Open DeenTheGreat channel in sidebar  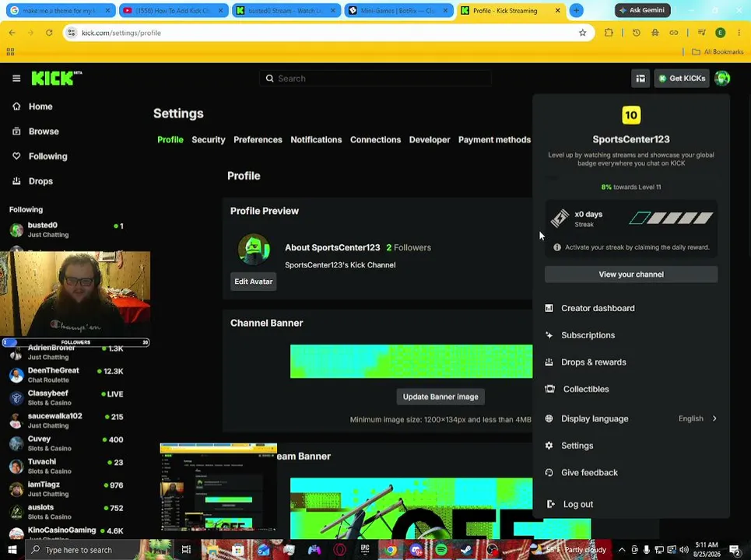click(x=67, y=375)
